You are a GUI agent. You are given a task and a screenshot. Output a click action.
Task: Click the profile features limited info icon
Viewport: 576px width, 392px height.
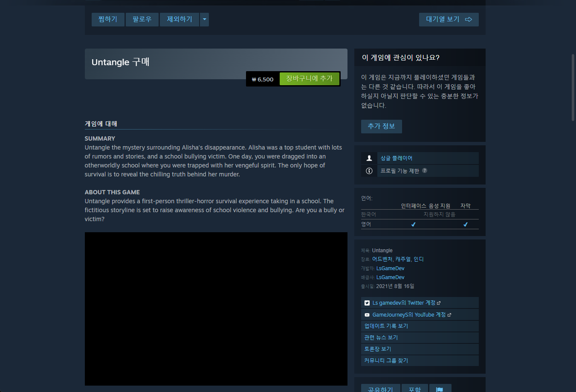click(x=369, y=171)
